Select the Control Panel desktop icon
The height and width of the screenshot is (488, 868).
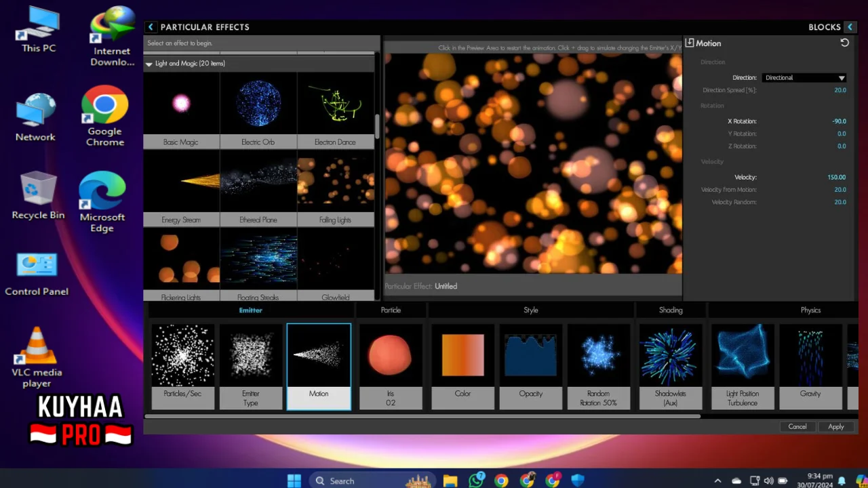click(x=37, y=274)
